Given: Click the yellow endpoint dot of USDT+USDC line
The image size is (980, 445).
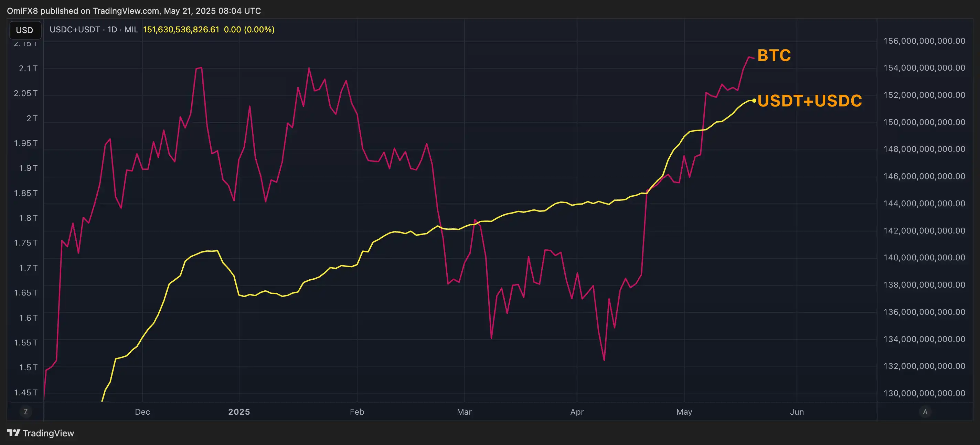Looking at the screenshot, I should pyautogui.click(x=754, y=101).
